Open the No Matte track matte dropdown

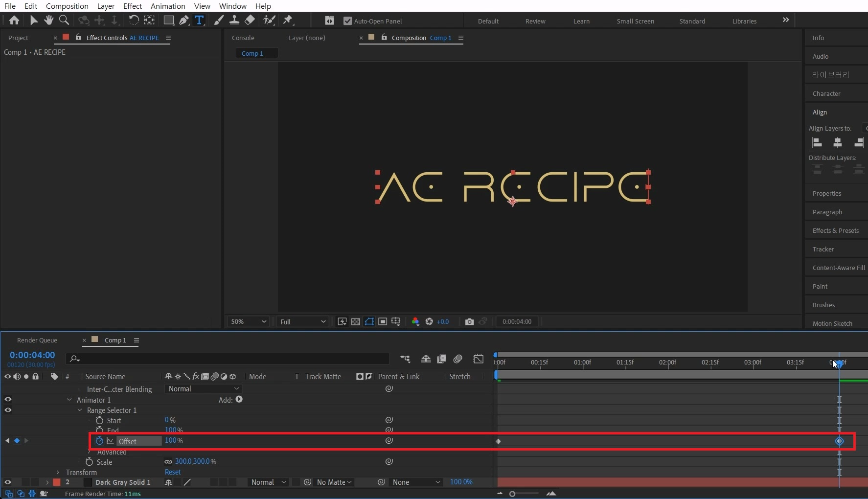click(334, 482)
